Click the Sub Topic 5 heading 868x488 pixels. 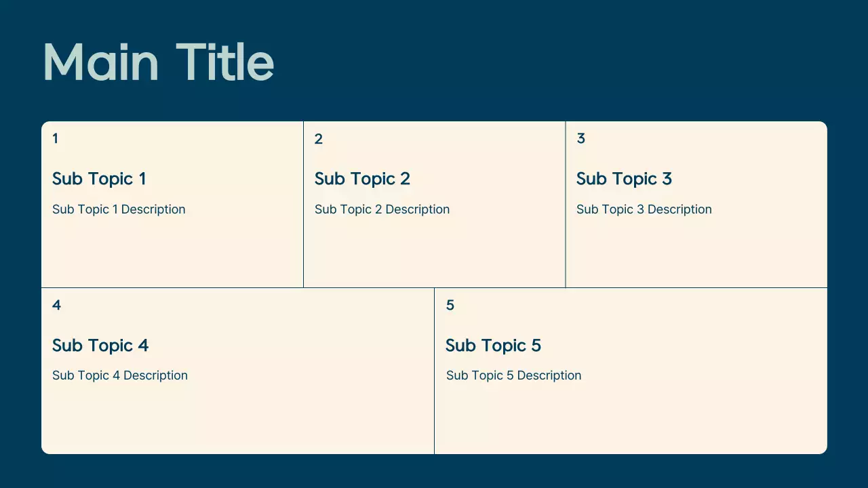pos(493,346)
